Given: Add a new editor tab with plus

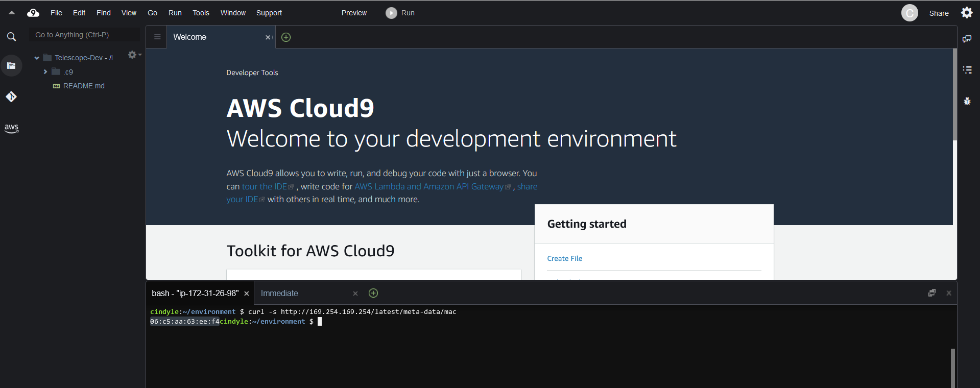Looking at the screenshot, I should coord(286,37).
